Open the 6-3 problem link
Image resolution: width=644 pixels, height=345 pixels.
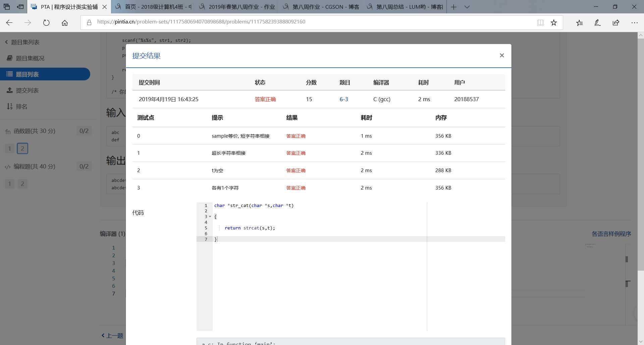point(344,99)
